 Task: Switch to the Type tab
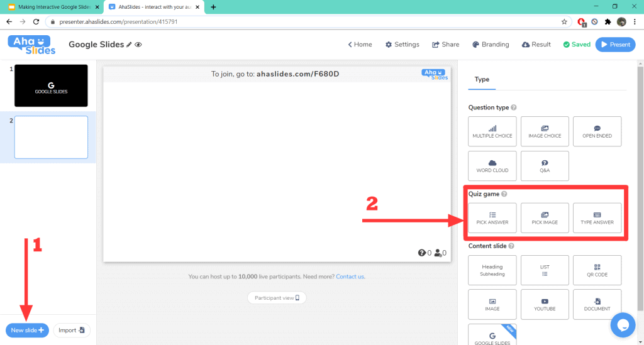click(482, 80)
